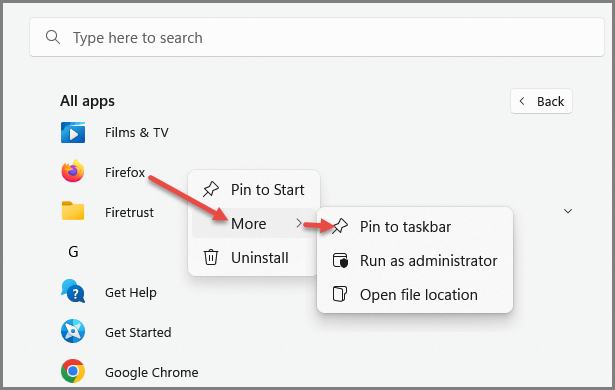
Task: Choose Uninstall from the context menu
Action: click(x=254, y=258)
